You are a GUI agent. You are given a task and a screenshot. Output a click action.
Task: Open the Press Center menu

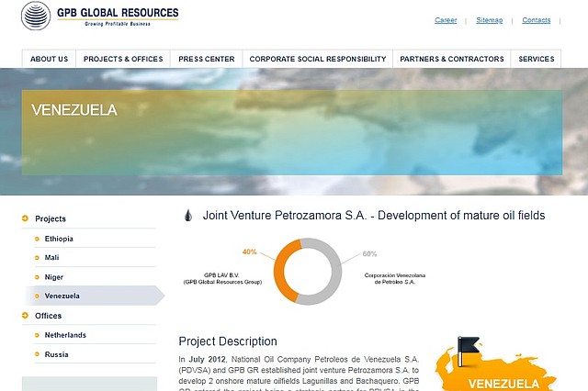[x=206, y=59]
